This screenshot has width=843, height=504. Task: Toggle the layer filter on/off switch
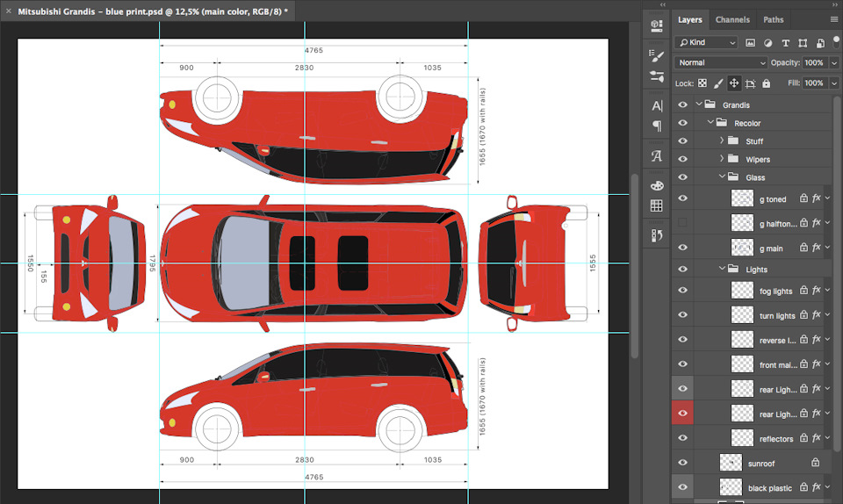(836, 41)
